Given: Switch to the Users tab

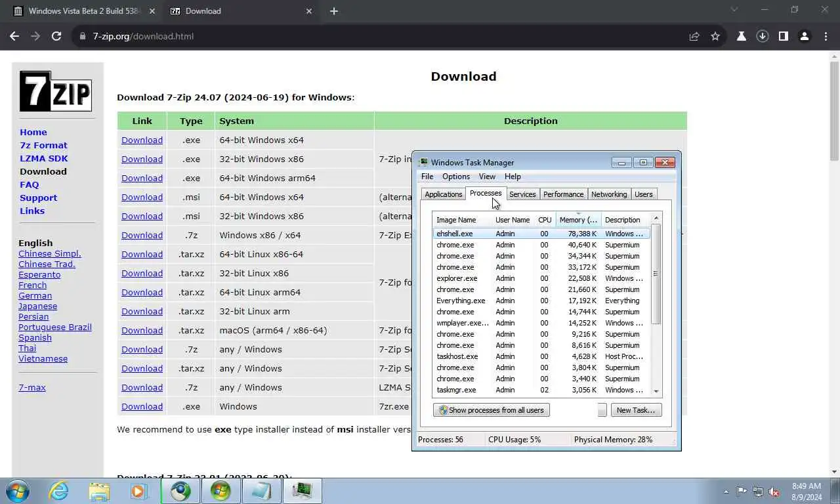Looking at the screenshot, I should pyautogui.click(x=644, y=194).
